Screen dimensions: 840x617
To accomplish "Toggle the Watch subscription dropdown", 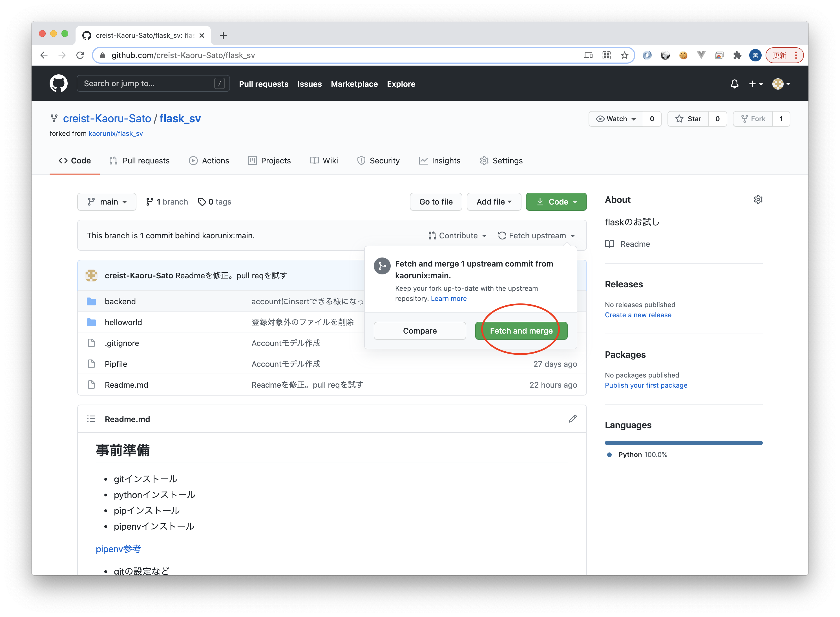I will point(616,119).
